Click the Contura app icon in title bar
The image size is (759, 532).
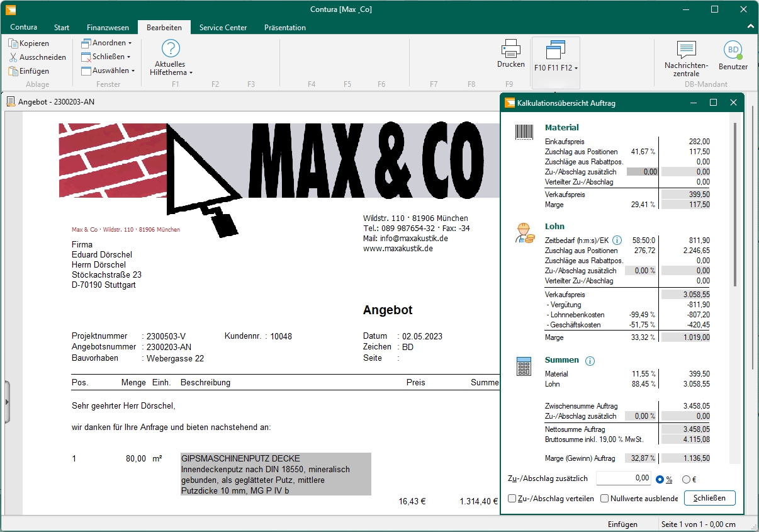(x=10, y=9)
